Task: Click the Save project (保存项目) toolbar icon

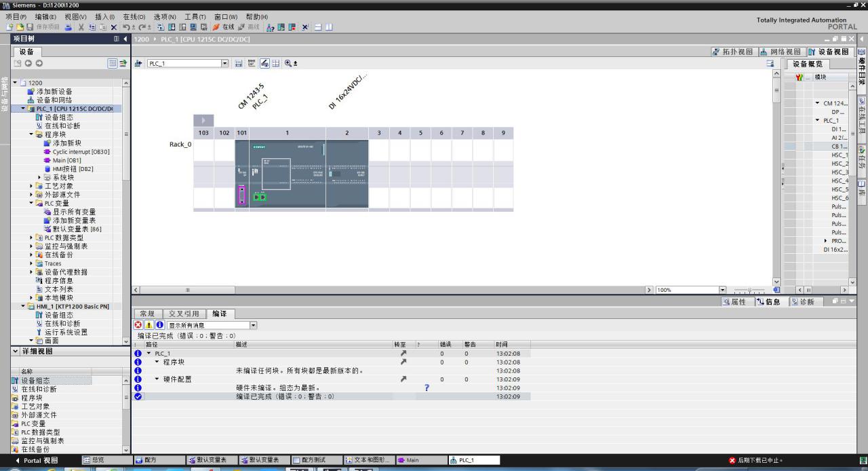Action: click(30, 27)
